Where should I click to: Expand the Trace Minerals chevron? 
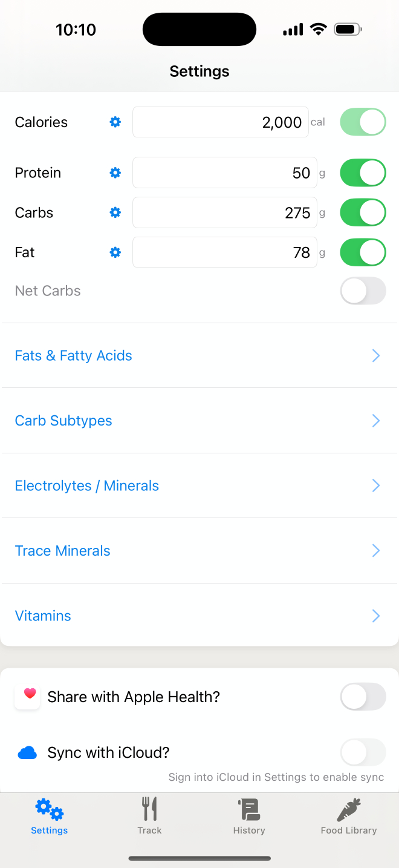click(375, 551)
